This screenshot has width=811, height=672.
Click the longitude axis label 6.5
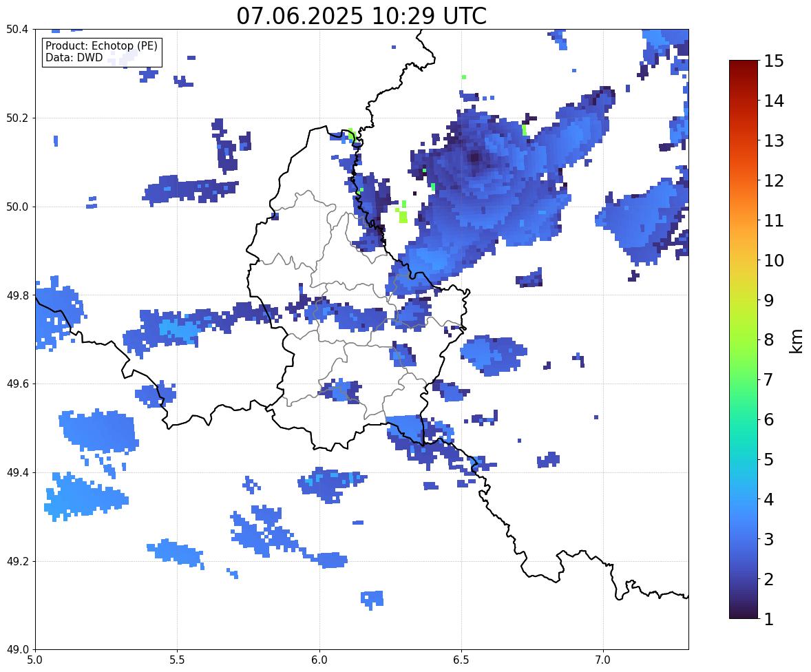click(x=461, y=660)
